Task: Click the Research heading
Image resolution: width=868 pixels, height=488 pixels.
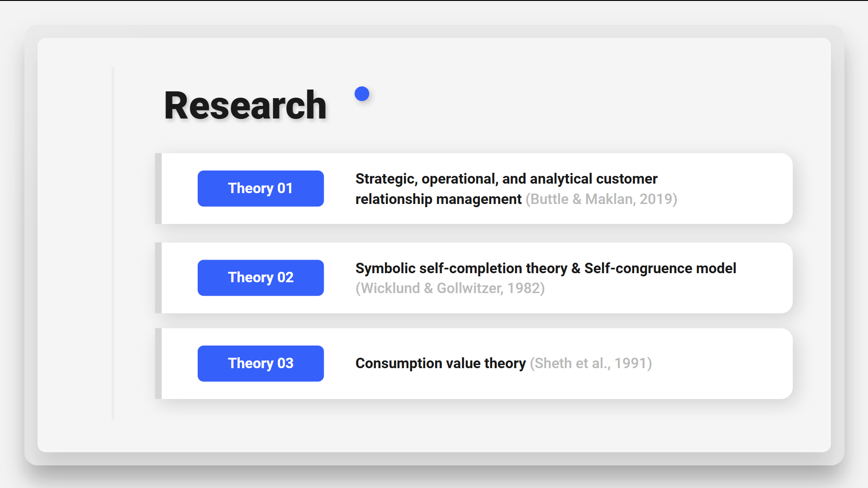Action: click(x=245, y=105)
